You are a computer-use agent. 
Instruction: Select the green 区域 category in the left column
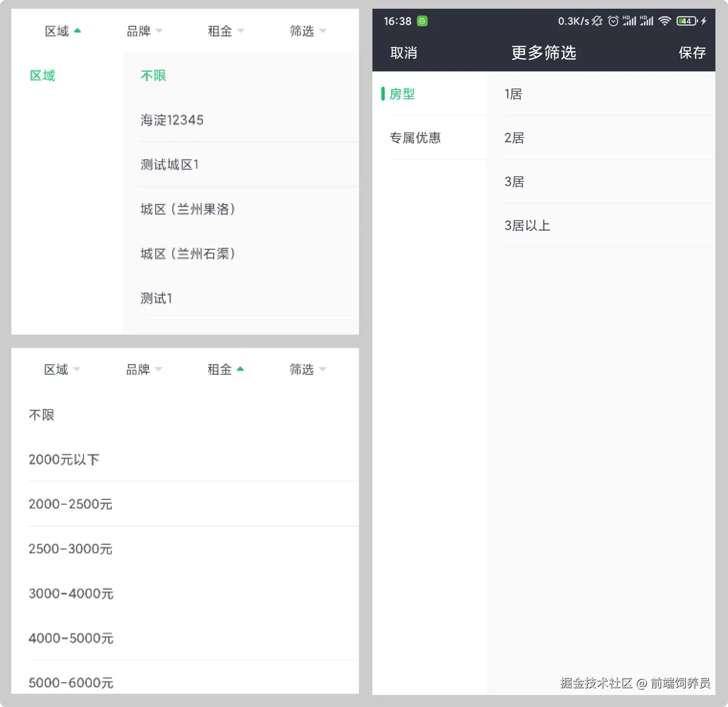point(43,76)
